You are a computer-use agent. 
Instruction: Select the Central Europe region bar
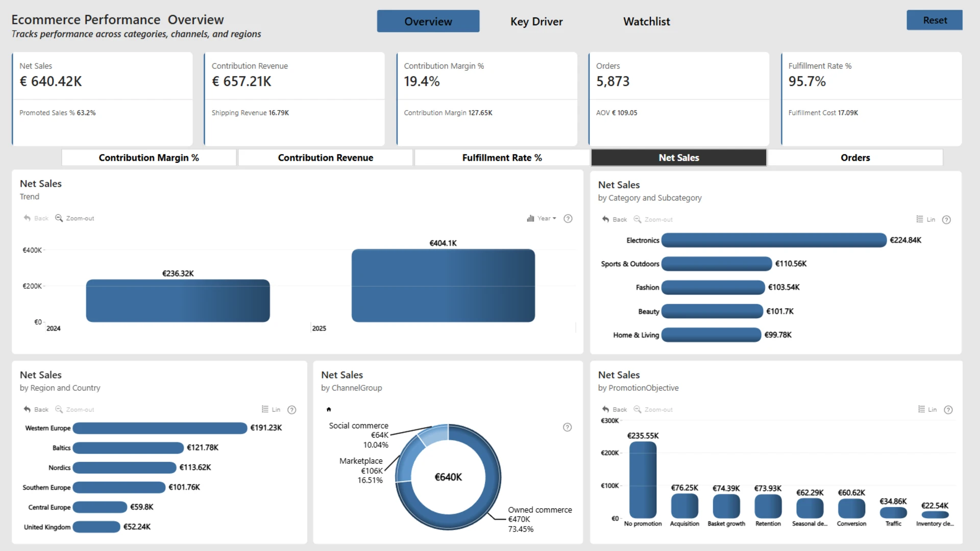100,507
